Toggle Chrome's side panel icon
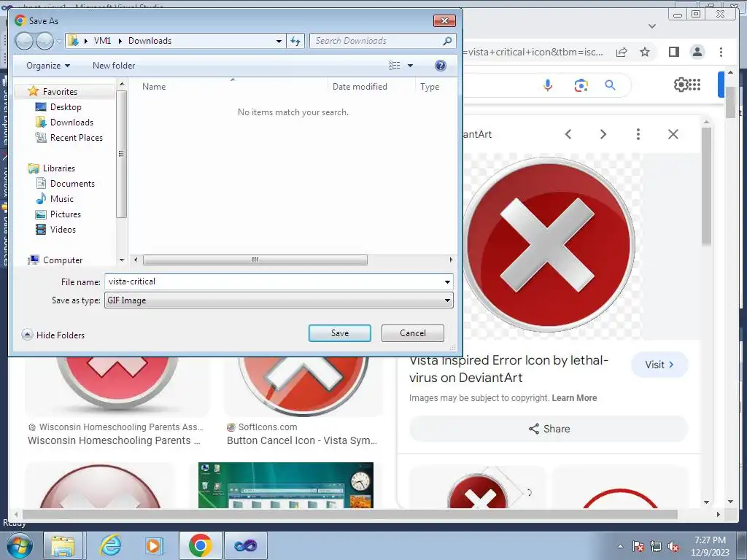This screenshot has height=560, width=747. (673, 52)
